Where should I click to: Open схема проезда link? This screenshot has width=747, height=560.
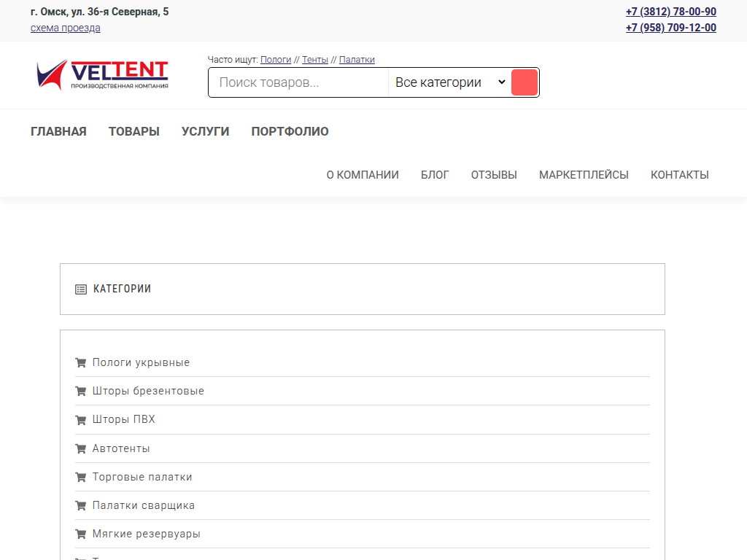(x=66, y=28)
